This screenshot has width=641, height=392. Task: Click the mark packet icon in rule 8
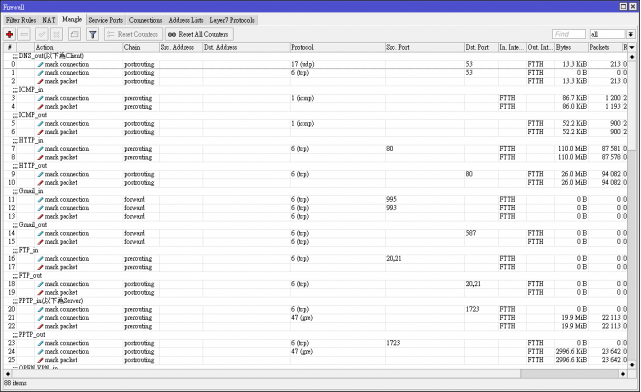(x=40, y=157)
